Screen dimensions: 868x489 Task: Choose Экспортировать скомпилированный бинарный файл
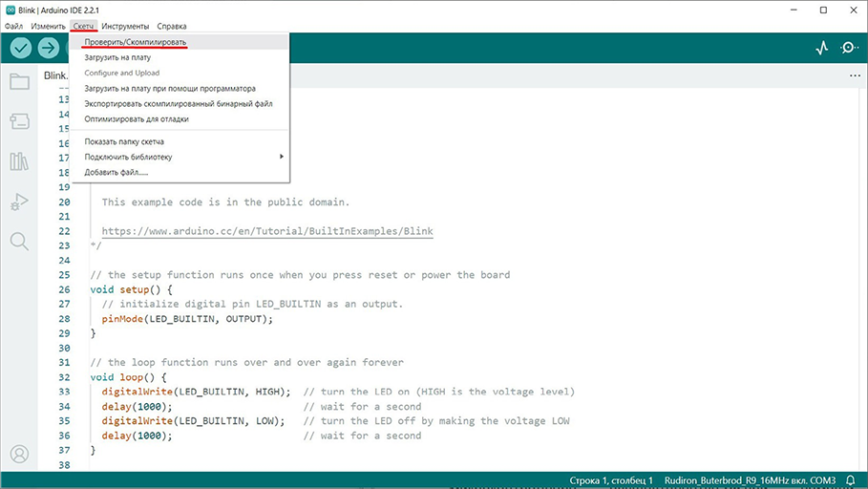click(180, 103)
